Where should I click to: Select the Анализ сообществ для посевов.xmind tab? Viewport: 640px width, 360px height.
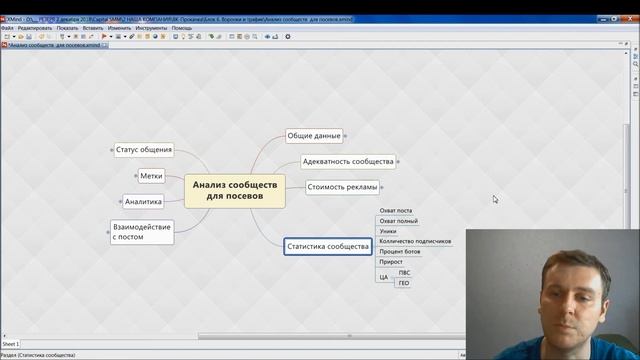pos(54,45)
